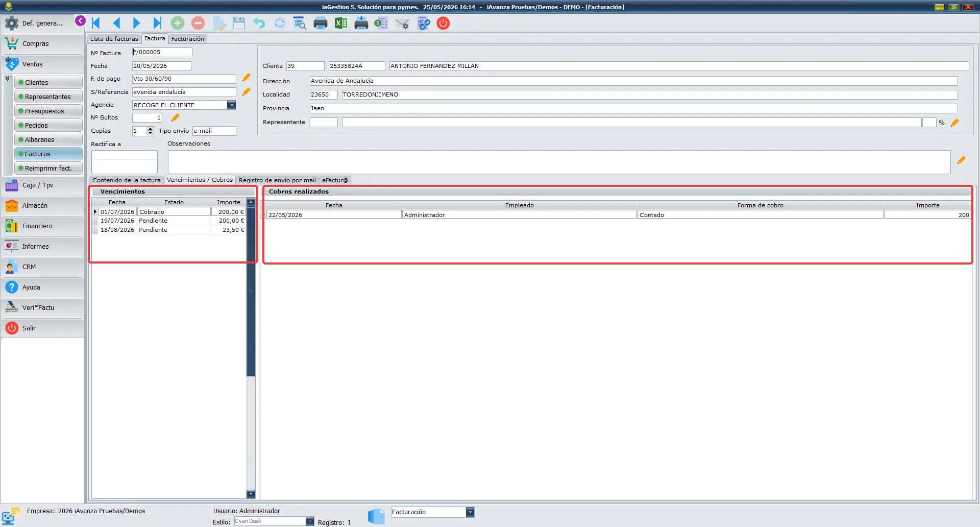This screenshot has width=980, height=527.
Task: Open Representantes in sidebar
Action: [48, 97]
